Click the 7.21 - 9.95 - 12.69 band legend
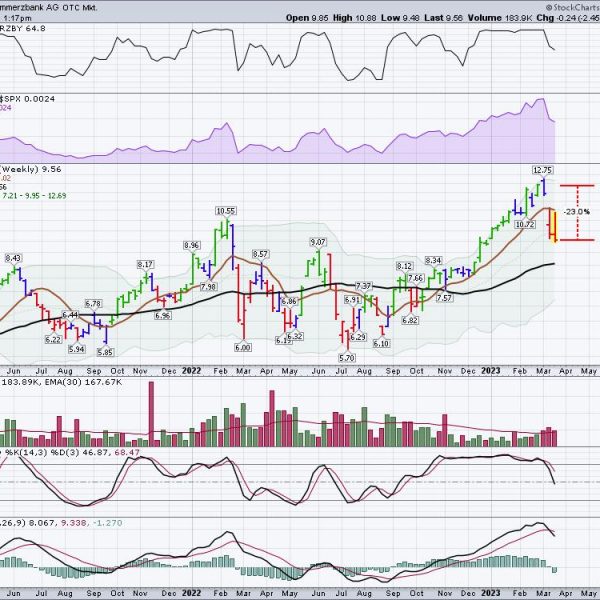This screenshot has width=600, height=600. coord(34,196)
